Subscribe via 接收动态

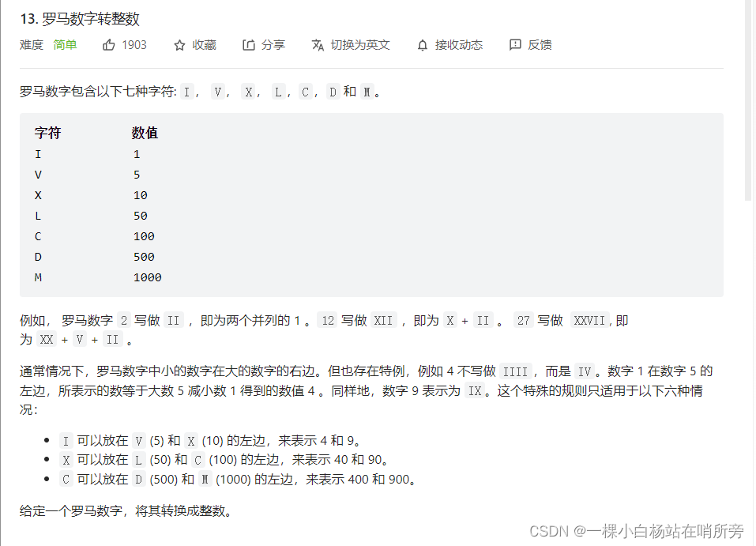coord(450,45)
